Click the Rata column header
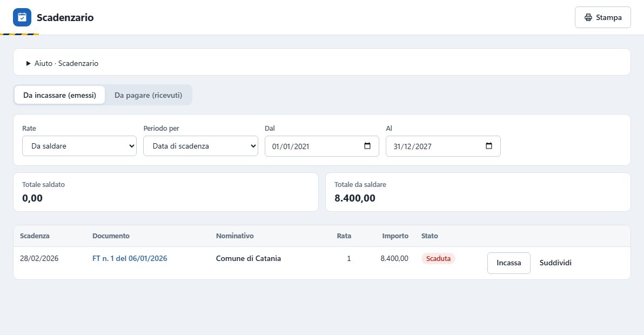The height and width of the screenshot is (335, 644). (x=344, y=236)
